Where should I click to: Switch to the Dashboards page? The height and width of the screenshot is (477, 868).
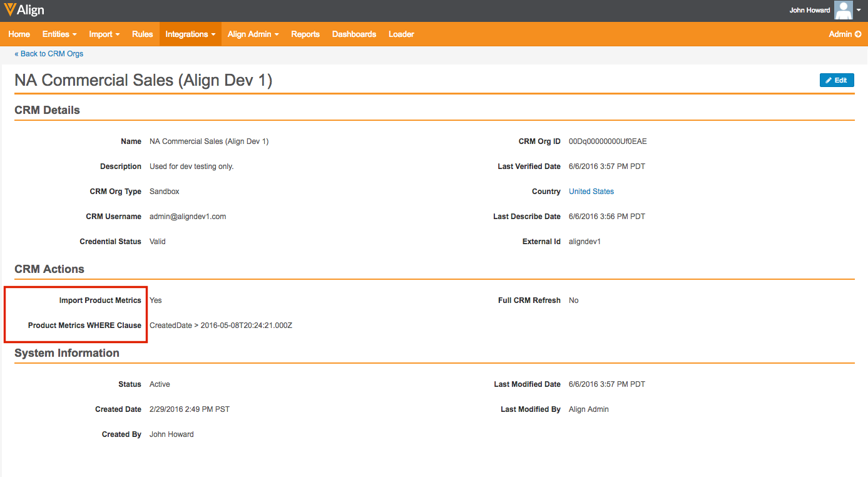click(x=354, y=34)
